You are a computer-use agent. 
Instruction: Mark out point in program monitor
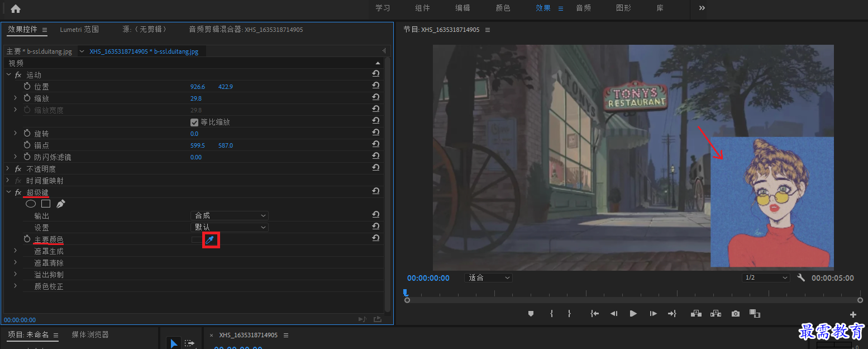(569, 314)
